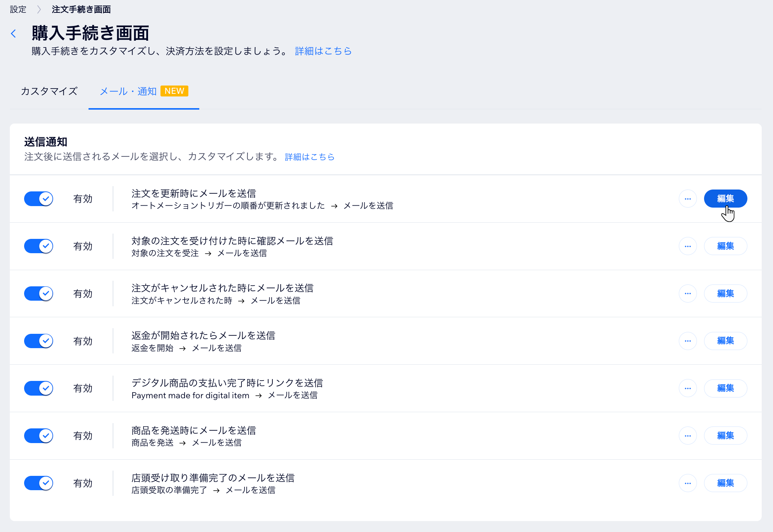773x532 pixels.
Task: Switch to the カスタマイズ tab
Action: tap(49, 91)
